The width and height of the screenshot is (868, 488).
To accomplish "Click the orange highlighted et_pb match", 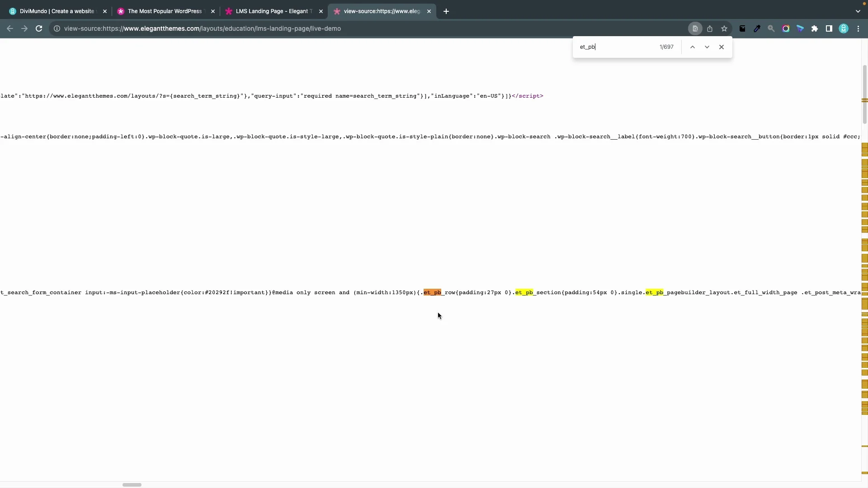I will tap(432, 292).
